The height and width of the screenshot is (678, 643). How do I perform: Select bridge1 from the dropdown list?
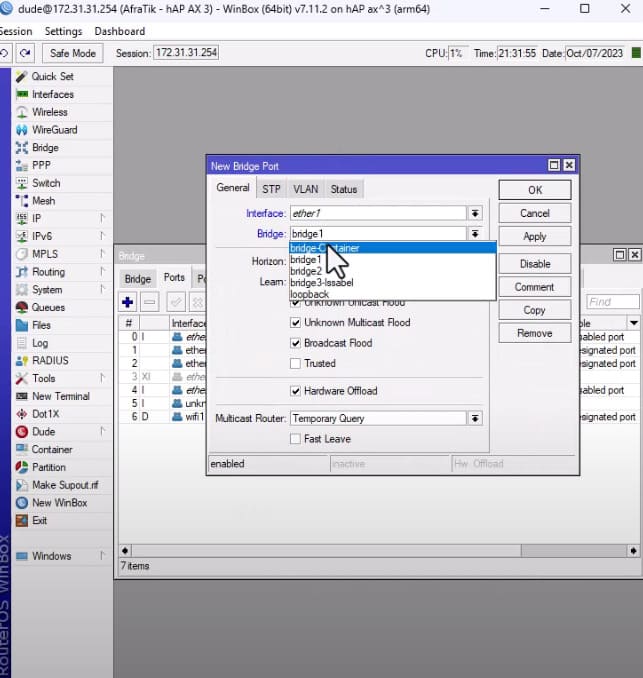pyautogui.click(x=392, y=259)
